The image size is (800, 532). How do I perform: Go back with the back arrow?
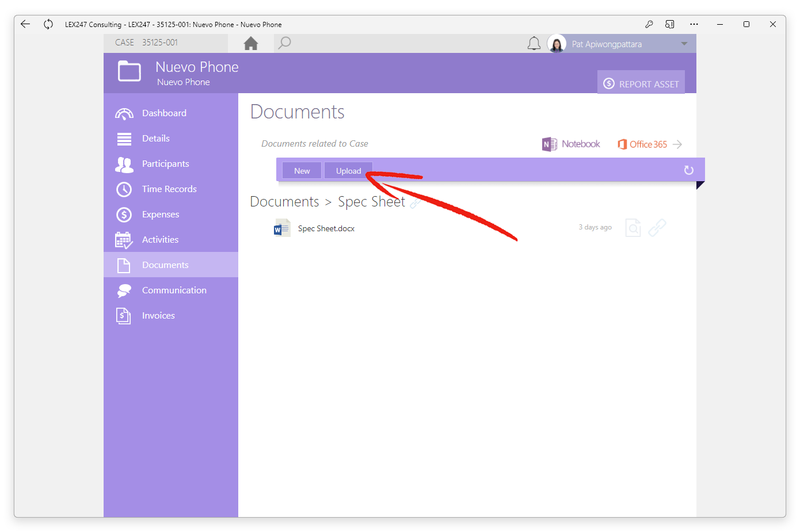tap(25, 24)
